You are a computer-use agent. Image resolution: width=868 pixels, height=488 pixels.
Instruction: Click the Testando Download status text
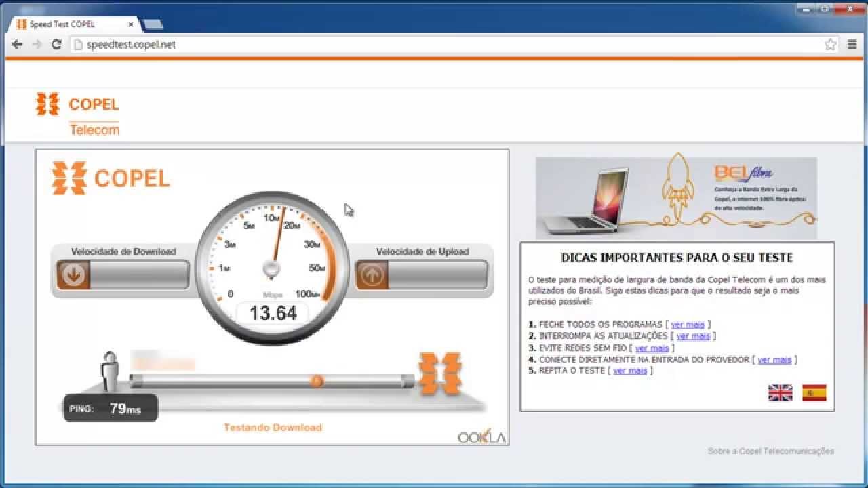(273, 427)
